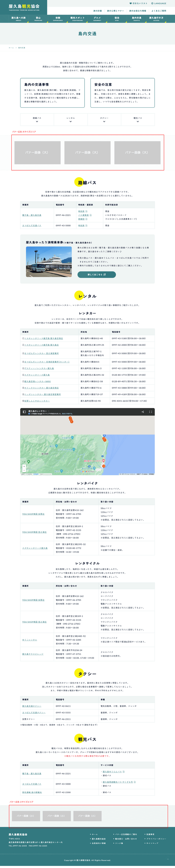Open the 種子島・屋久島交通 link in bus table

[x=32, y=215]
